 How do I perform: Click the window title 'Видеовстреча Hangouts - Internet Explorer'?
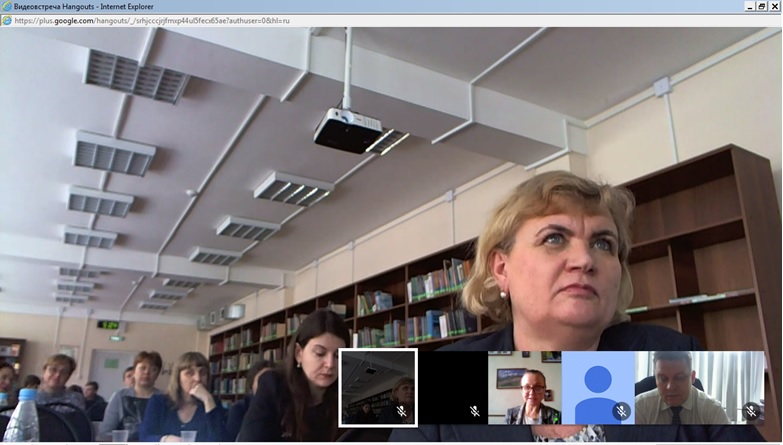click(84, 6)
